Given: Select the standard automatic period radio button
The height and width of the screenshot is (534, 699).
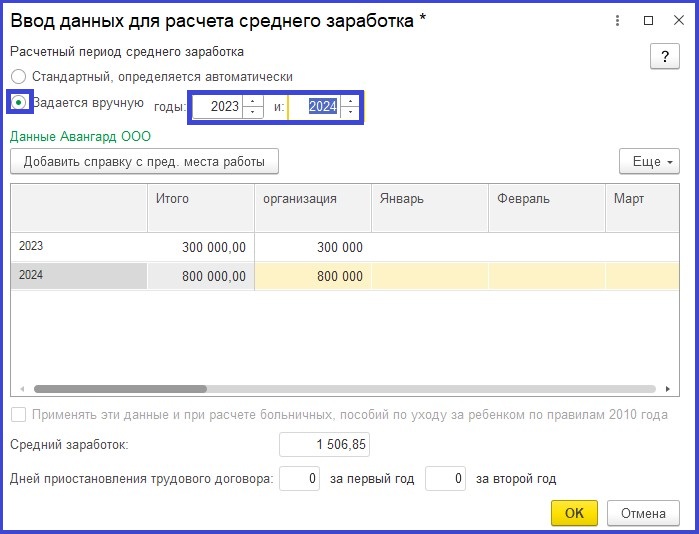Looking at the screenshot, I should pos(18,77).
